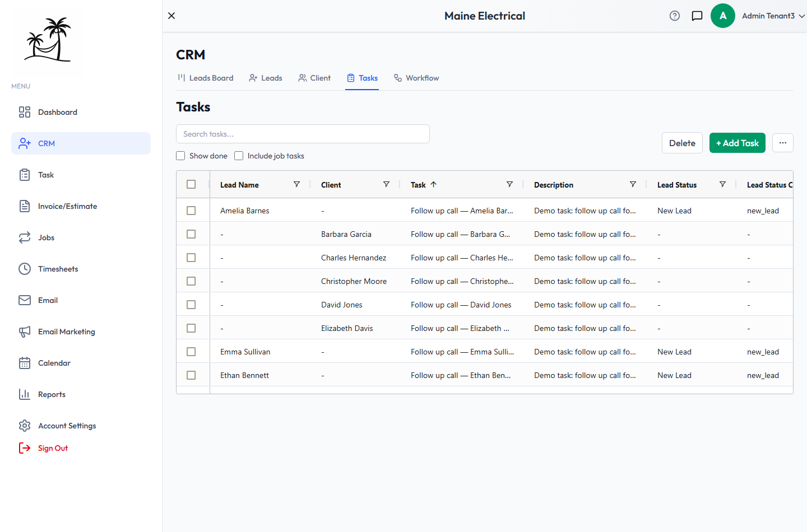The height and width of the screenshot is (532, 807).
Task: Select the Ethan Bennett row checkbox
Action: 191,375
